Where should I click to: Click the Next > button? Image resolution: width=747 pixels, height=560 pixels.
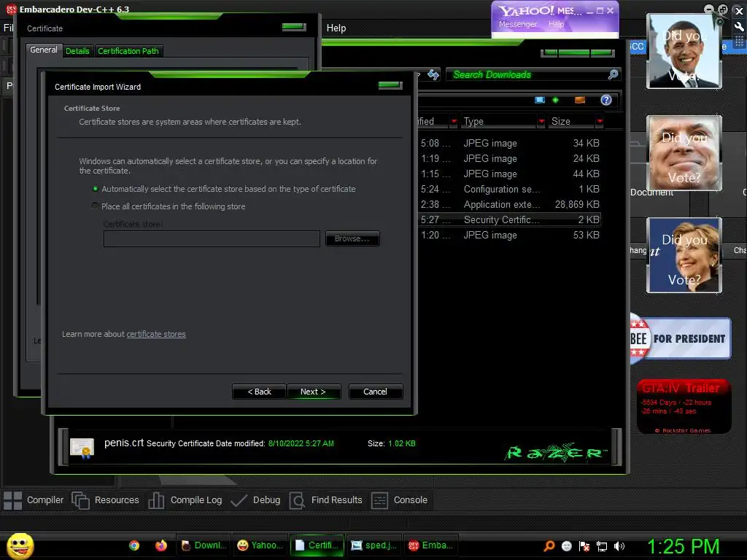click(314, 392)
